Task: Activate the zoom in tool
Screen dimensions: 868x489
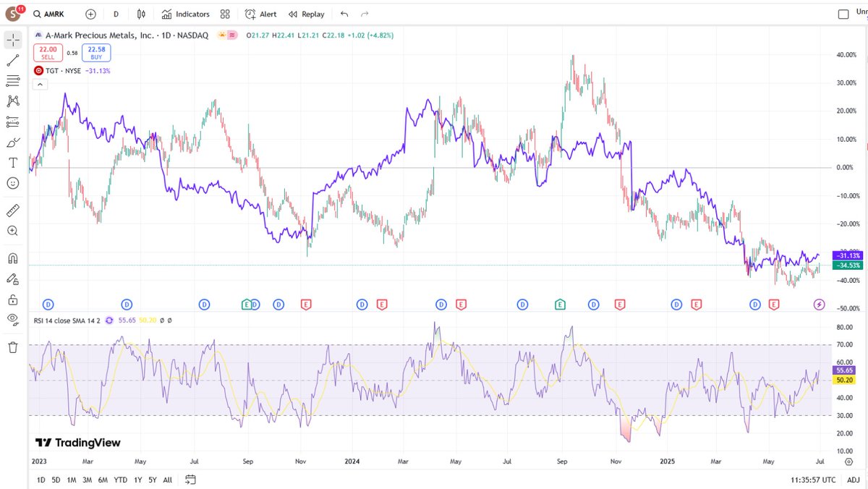Action: point(13,231)
